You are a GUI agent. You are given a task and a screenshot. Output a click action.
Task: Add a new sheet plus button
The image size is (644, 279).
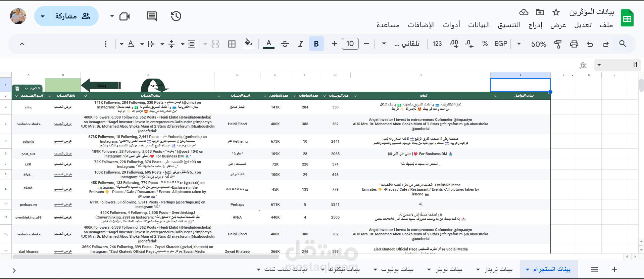click(614, 269)
